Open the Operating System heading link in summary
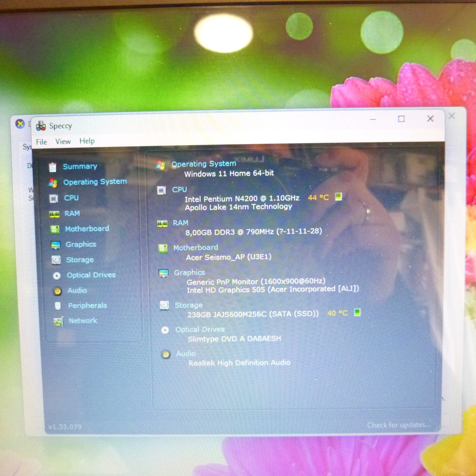This screenshot has height=476, width=476. click(x=204, y=164)
